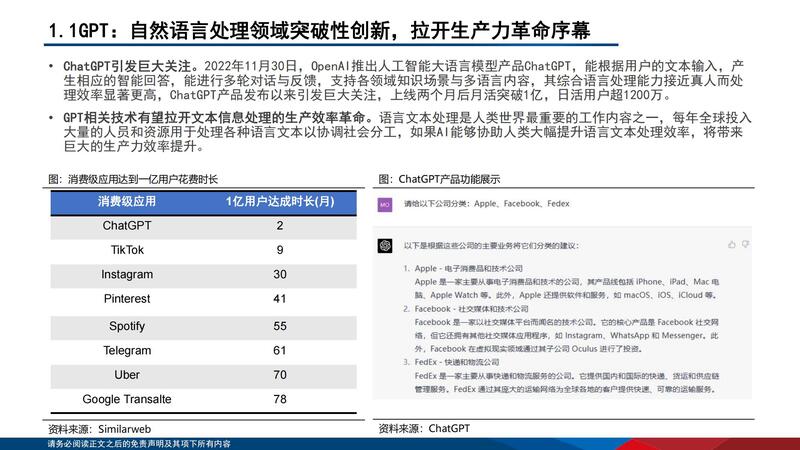Click the 消费级应用 column header
This screenshot has height=450, width=800.
pyautogui.click(x=127, y=201)
